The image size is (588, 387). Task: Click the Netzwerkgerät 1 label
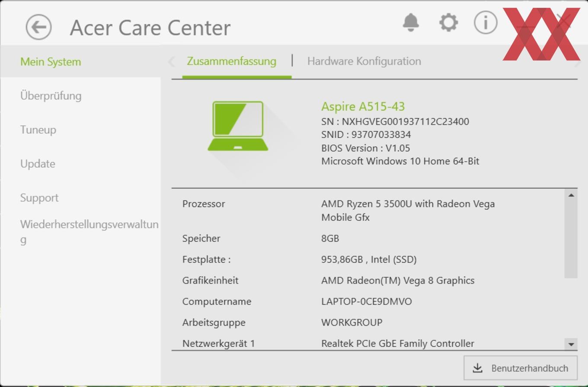click(218, 344)
